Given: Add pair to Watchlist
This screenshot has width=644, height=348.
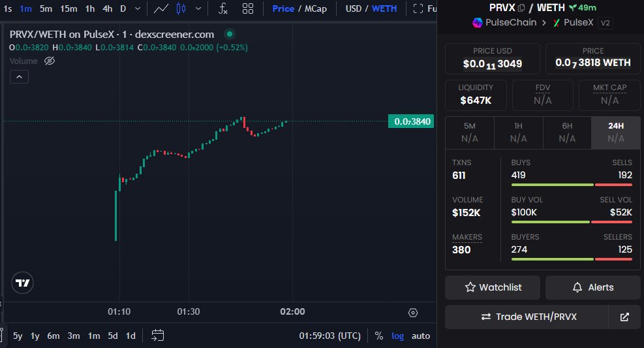Looking at the screenshot, I should click(493, 287).
